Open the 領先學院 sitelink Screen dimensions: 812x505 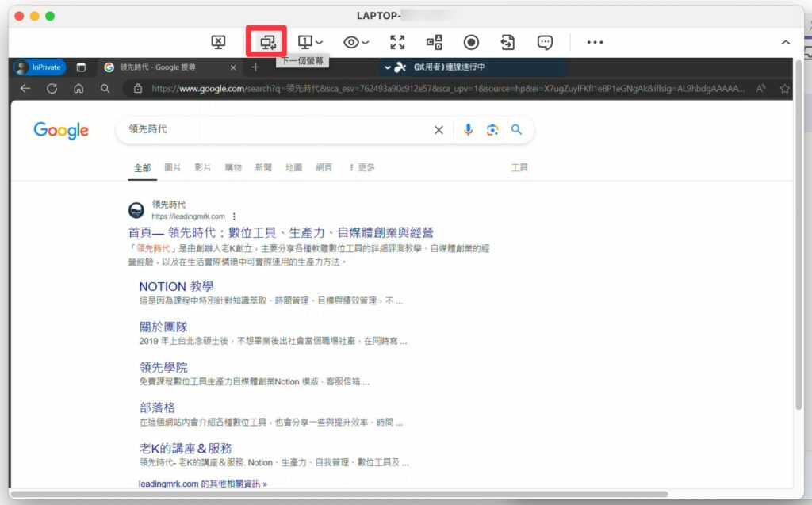[x=163, y=367]
